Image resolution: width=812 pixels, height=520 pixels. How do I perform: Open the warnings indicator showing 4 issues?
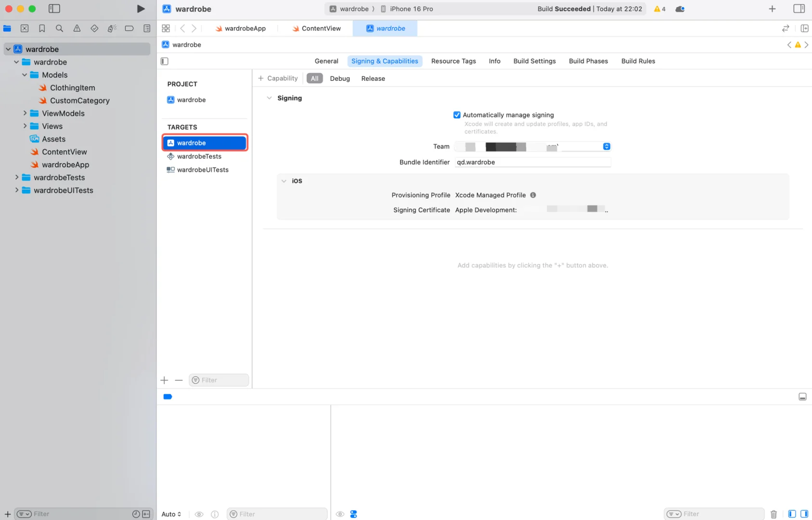[x=660, y=9]
